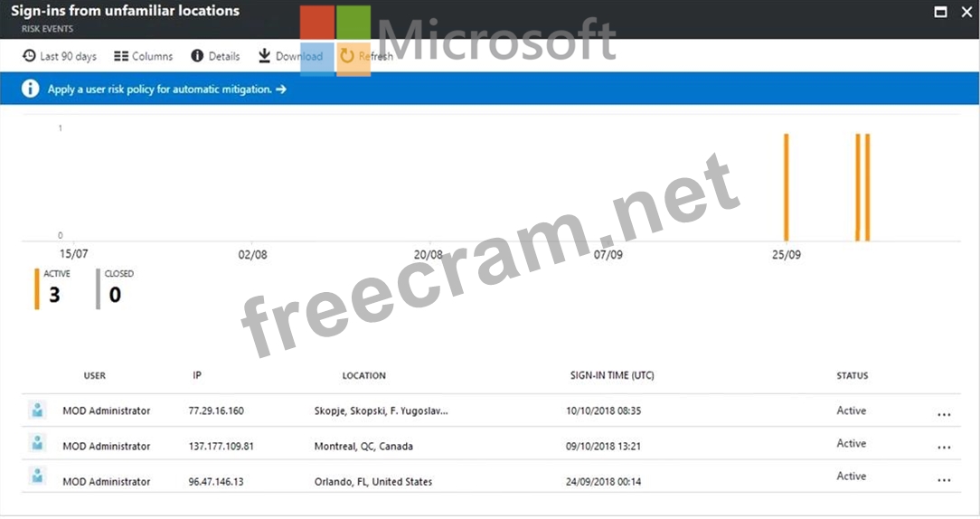980x519 pixels.
Task: Open the Last 90 days time filter
Action: (60, 56)
